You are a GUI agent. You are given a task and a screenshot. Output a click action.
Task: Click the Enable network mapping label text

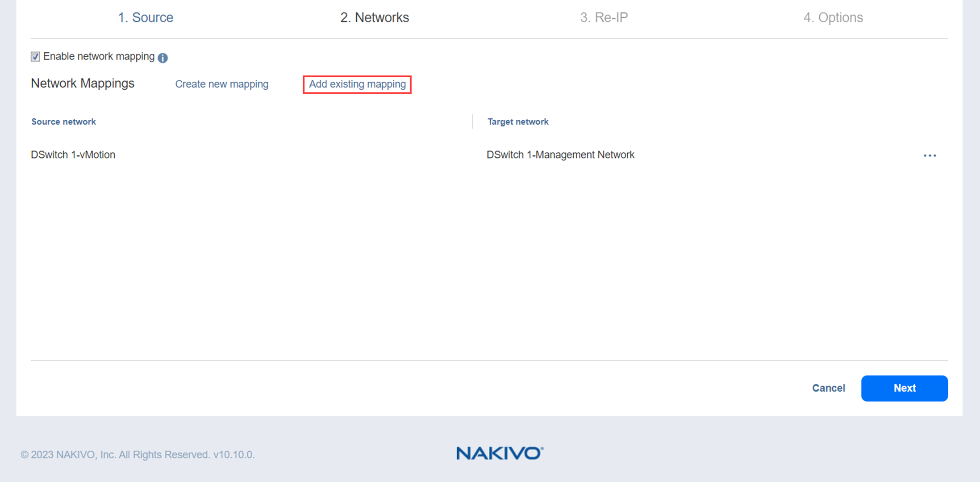click(x=99, y=57)
